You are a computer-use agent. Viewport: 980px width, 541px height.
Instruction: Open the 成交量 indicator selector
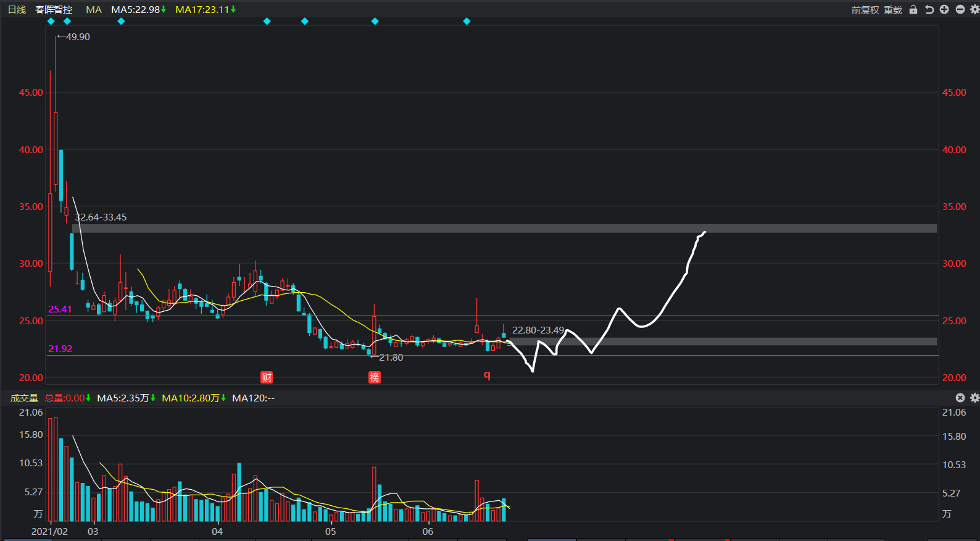[24, 398]
